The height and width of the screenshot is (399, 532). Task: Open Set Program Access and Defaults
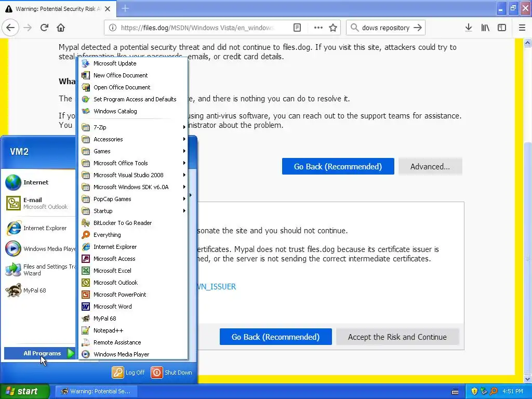[x=133, y=99]
